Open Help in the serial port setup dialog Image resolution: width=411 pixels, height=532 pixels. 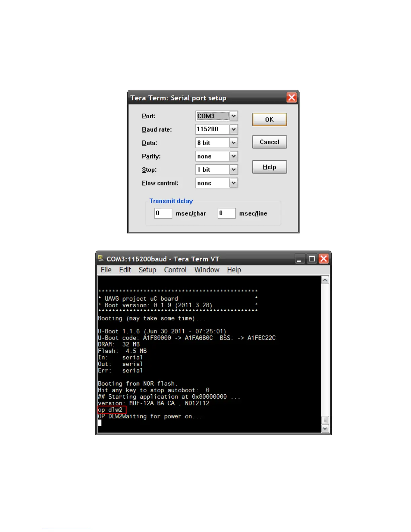click(269, 167)
